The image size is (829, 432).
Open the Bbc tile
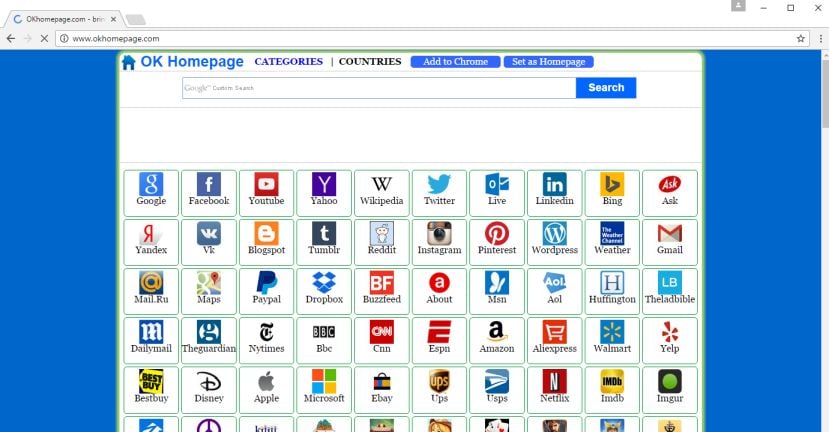click(324, 341)
